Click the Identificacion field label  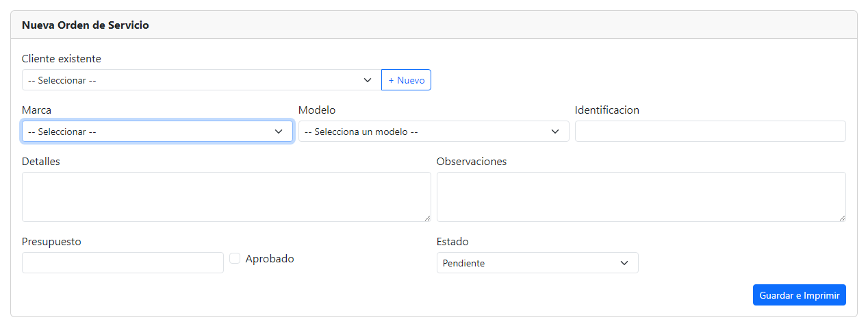pyautogui.click(x=607, y=110)
